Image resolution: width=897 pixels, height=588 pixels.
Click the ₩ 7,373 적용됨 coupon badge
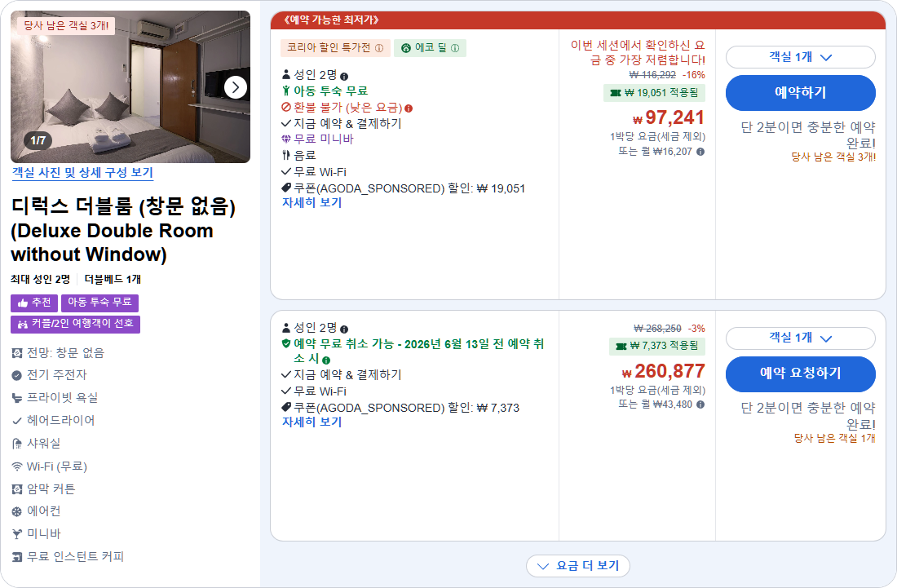pyautogui.click(x=656, y=346)
